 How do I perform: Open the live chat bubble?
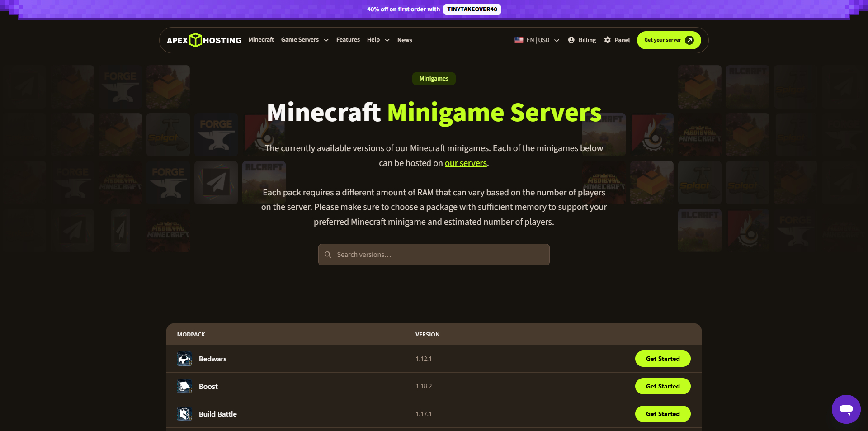tap(846, 409)
